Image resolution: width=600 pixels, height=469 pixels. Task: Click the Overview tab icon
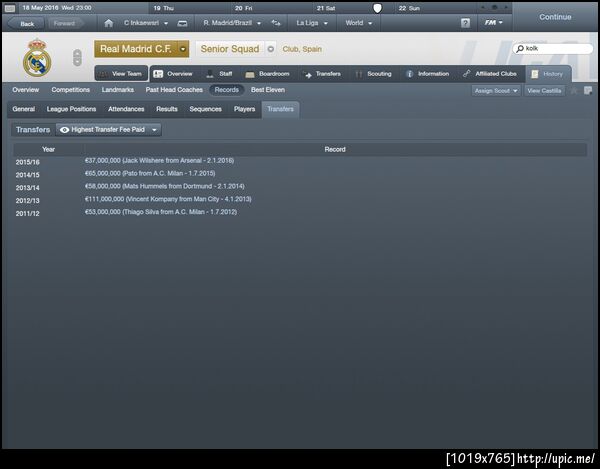(158, 74)
